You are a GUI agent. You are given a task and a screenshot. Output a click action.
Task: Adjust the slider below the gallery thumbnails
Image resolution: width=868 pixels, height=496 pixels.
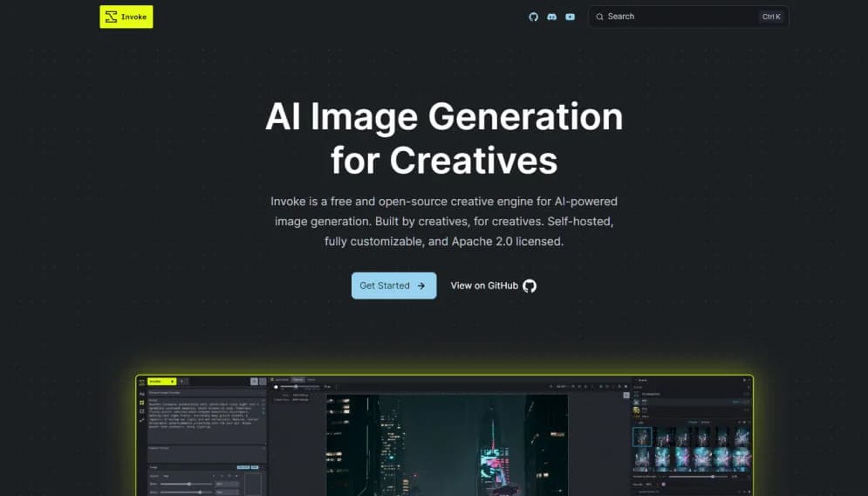(x=694, y=477)
